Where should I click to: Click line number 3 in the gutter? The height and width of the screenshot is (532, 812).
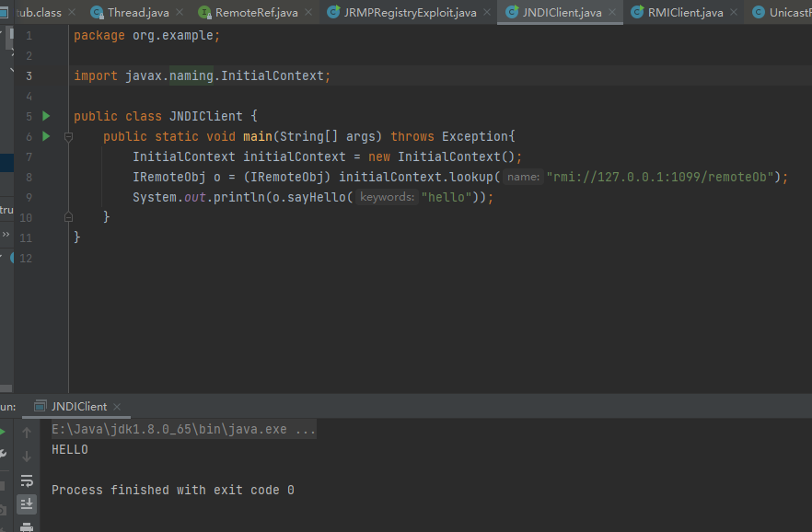pyautogui.click(x=29, y=76)
